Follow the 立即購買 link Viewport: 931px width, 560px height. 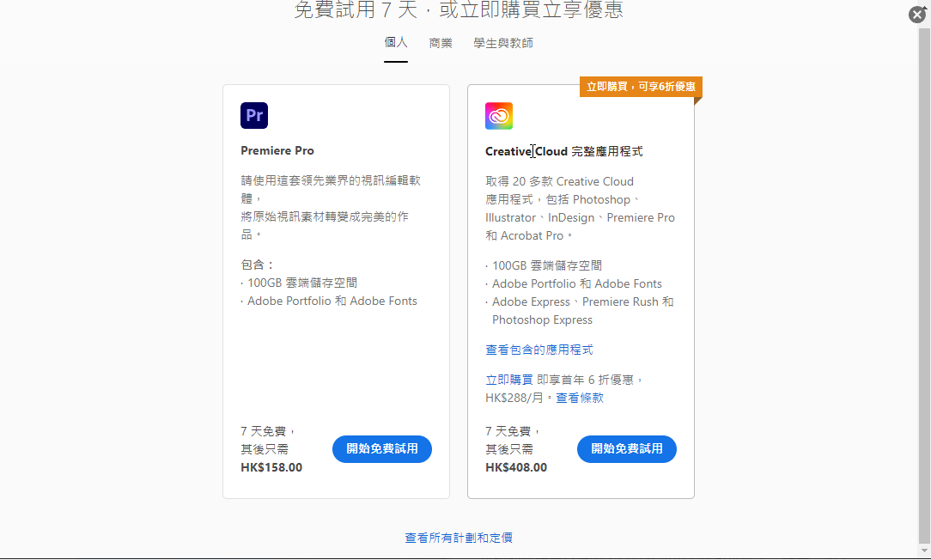pos(508,380)
